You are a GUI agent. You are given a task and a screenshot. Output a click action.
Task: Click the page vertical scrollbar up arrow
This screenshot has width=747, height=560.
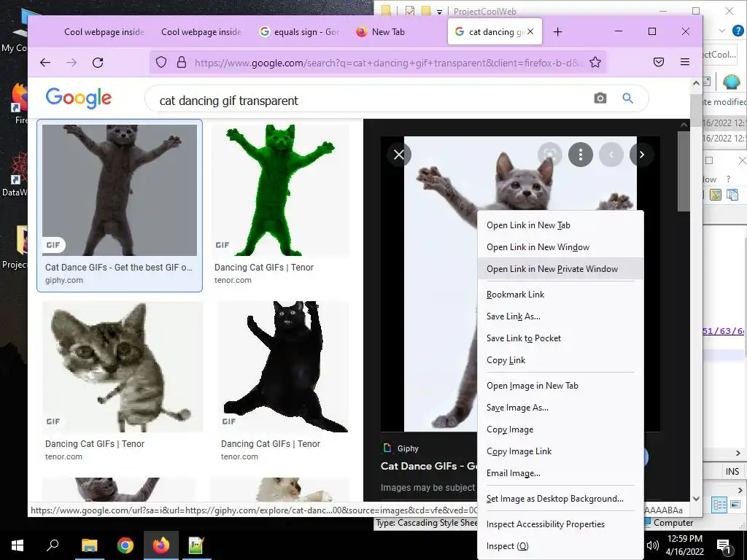[x=696, y=83]
